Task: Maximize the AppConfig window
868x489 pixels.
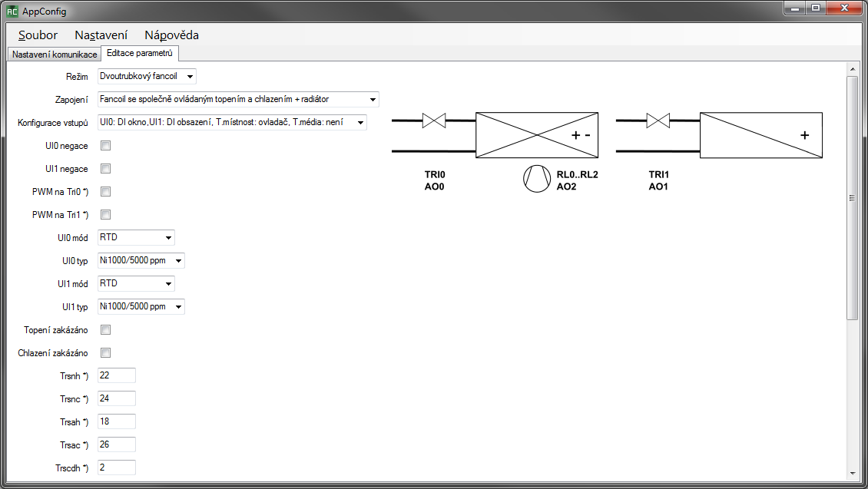Action: pyautogui.click(x=816, y=8)
